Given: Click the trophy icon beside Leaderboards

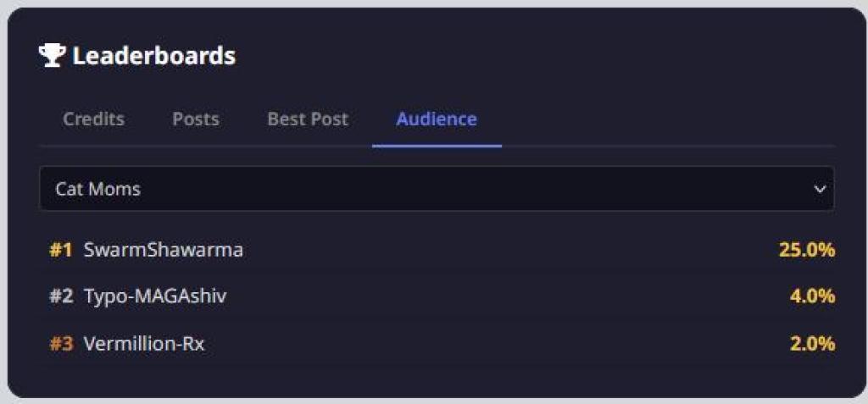Looking at the screenshot, I should click(x=52, y=56).
